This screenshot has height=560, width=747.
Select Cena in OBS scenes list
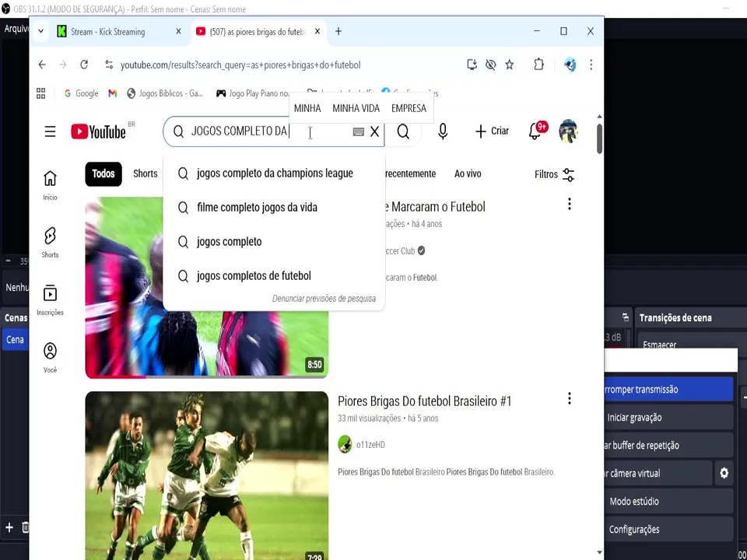pos(16,340)
